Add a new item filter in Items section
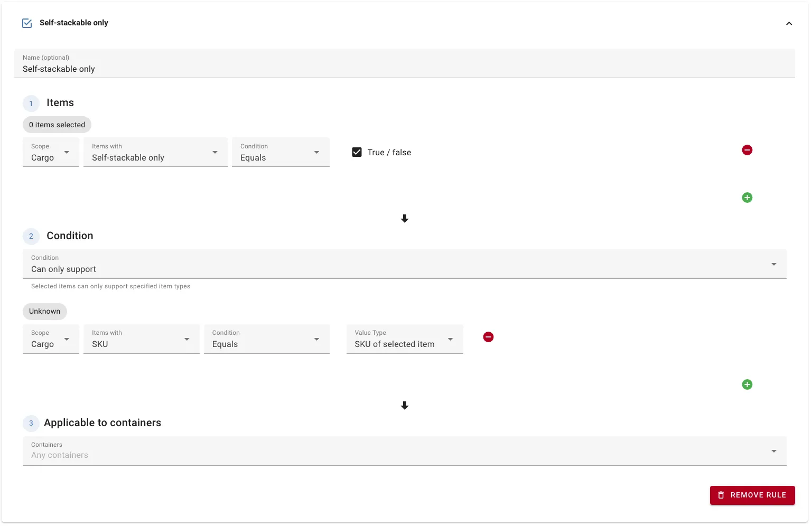This screenshot has width=812, height=526. 747,197
